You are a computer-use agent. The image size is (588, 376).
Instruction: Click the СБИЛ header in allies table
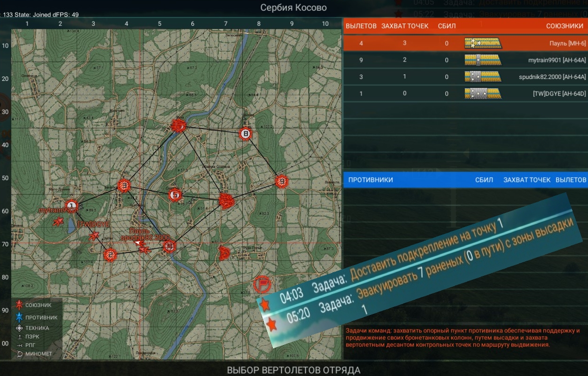point(446,26)
